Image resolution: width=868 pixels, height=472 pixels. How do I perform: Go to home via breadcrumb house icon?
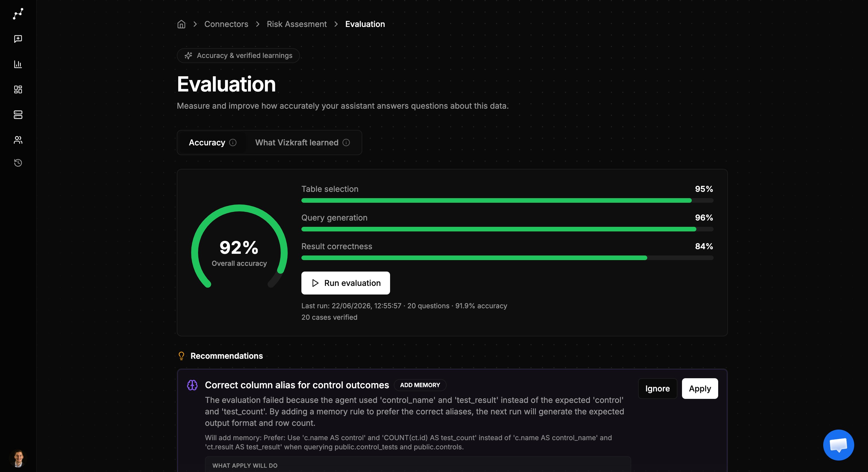(x=181, y=24)
